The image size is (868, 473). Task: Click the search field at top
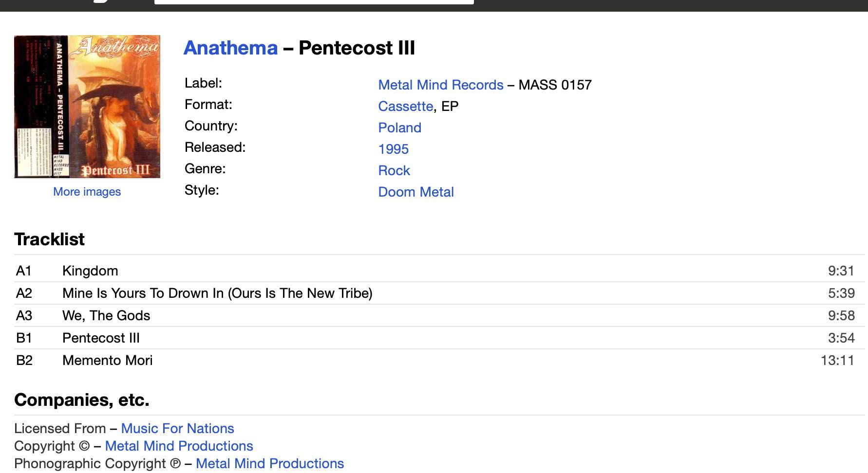coord(314,2)
